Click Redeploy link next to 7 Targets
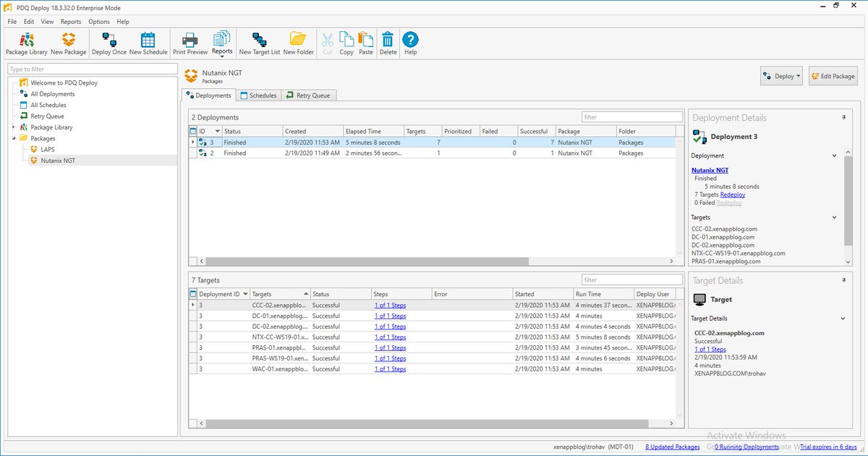The width and height of the screenshot is (868, 456). (733, 195)
